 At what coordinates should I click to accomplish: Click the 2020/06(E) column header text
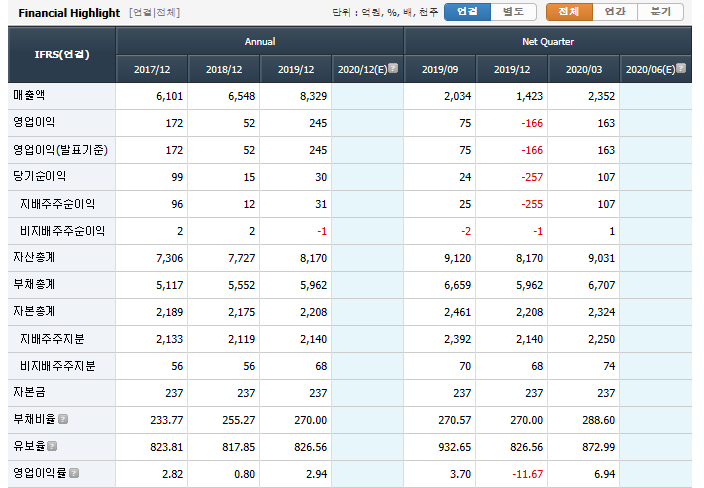click(651, 70)
